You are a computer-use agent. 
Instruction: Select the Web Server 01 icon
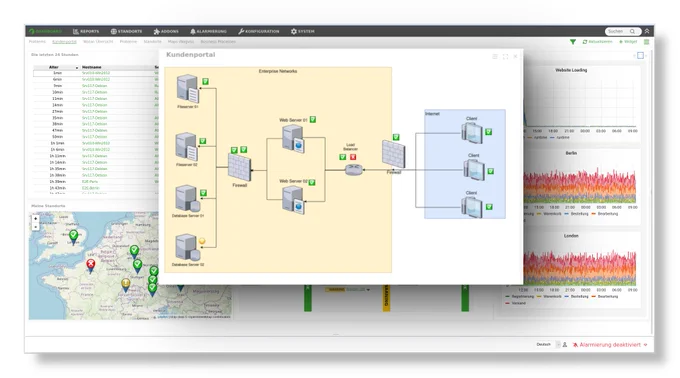pos(293,139)
